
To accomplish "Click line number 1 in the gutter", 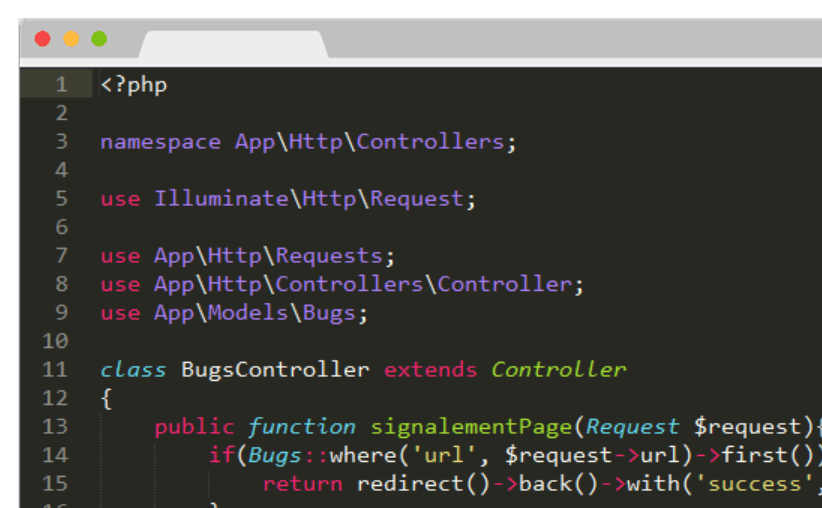I will coord(62,85).
